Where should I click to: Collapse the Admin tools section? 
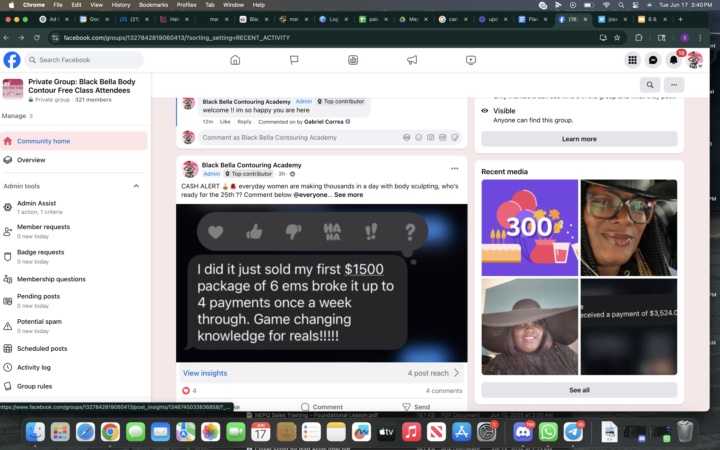pyautogui.click(x=136, y=186)
